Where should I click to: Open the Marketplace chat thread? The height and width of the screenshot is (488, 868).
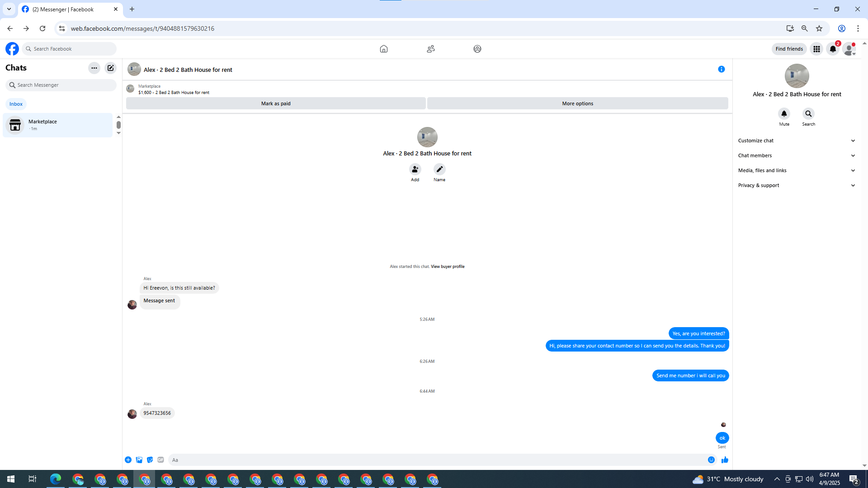pyautogui.click(x=58, y=125)
